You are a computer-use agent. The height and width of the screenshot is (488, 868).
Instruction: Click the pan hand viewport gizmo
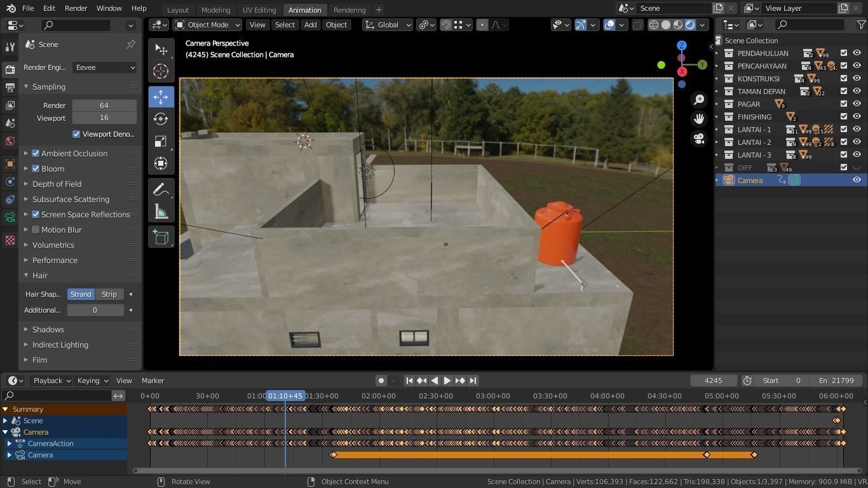(x=699, y=119)
